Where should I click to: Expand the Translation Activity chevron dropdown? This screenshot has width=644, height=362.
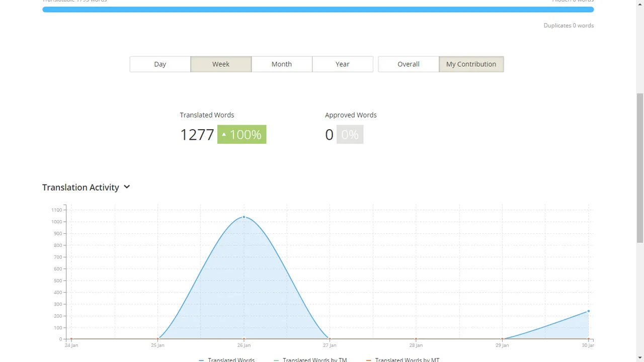[127, 187]
